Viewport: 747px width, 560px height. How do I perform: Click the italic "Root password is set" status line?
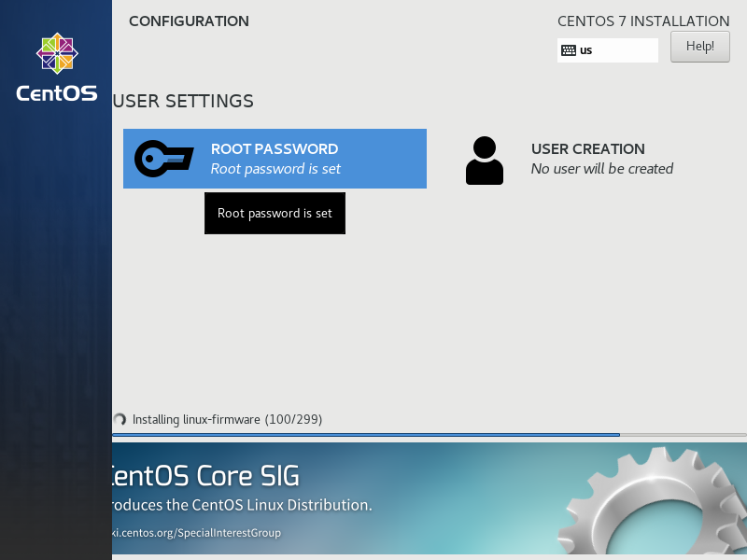click(x=275, y=169)
